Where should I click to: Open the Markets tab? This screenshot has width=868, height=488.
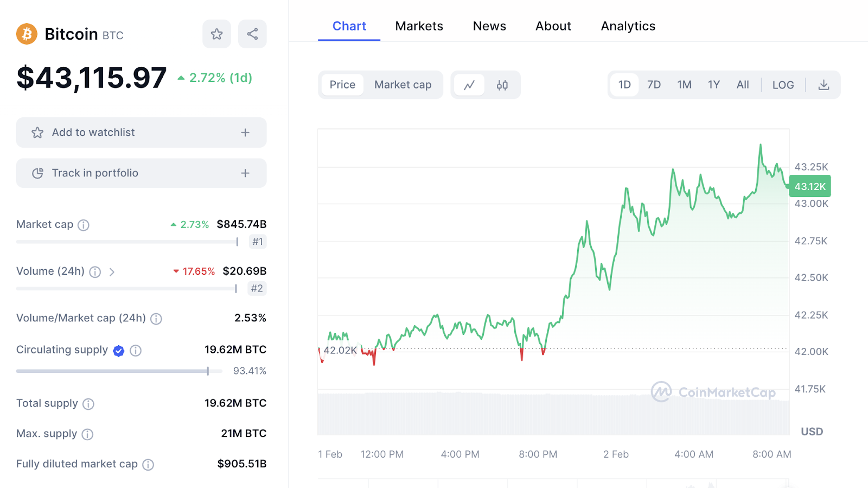click(419, 26)
